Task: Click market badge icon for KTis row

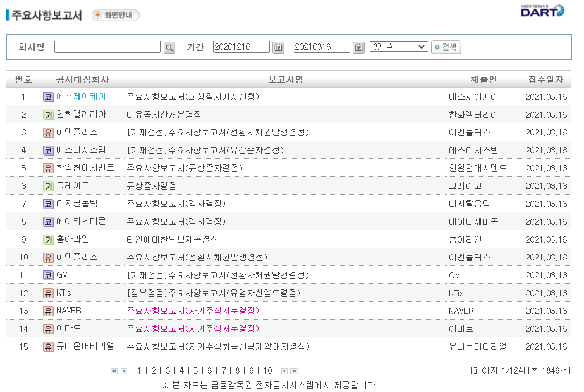Action: pos(48,293)
